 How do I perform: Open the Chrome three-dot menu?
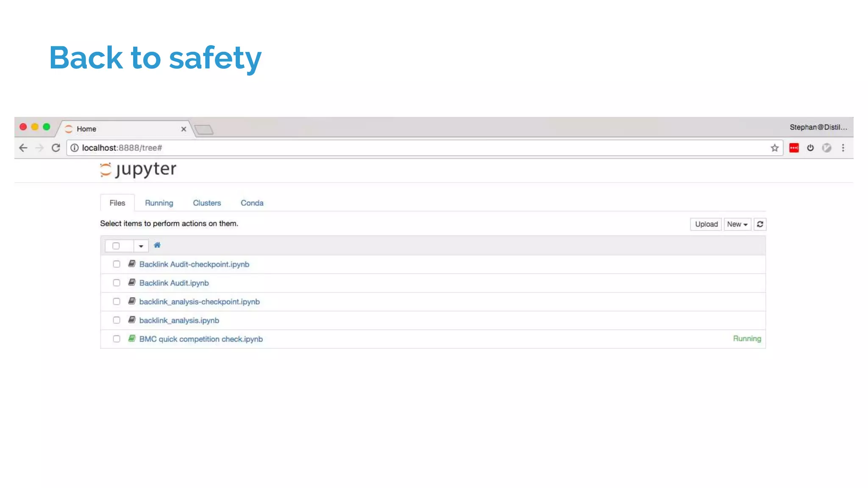[843, 148]
